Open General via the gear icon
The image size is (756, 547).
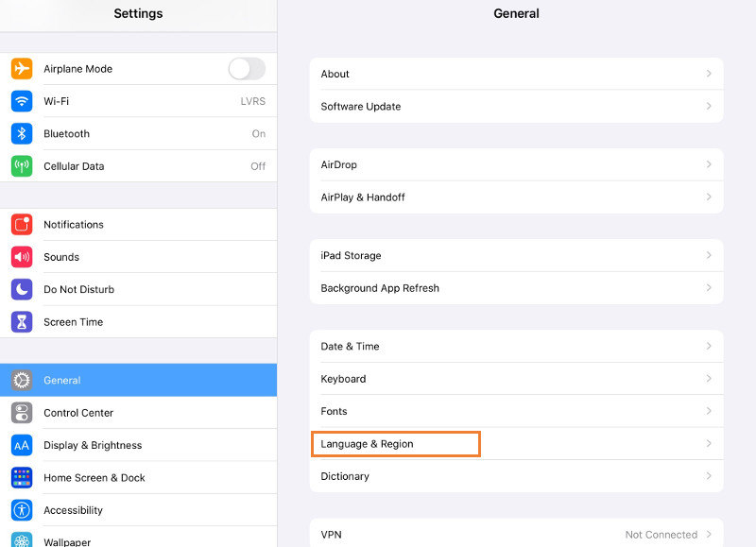coord(24,380)
